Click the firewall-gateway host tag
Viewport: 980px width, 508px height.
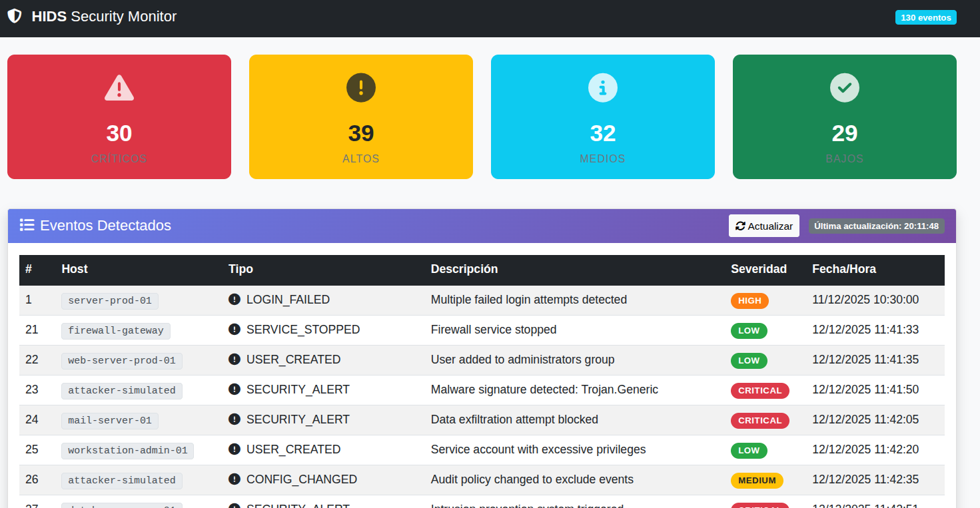click(116, 330)
